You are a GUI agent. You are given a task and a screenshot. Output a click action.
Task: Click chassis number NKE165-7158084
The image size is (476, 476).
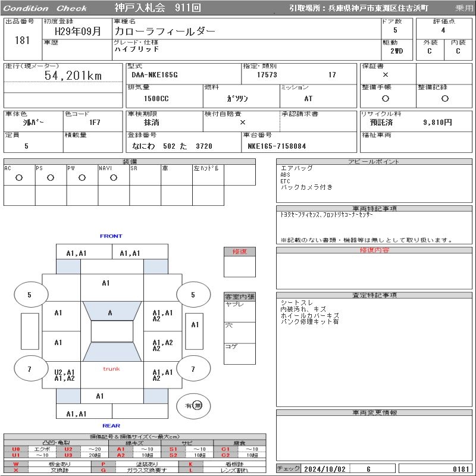277,146
